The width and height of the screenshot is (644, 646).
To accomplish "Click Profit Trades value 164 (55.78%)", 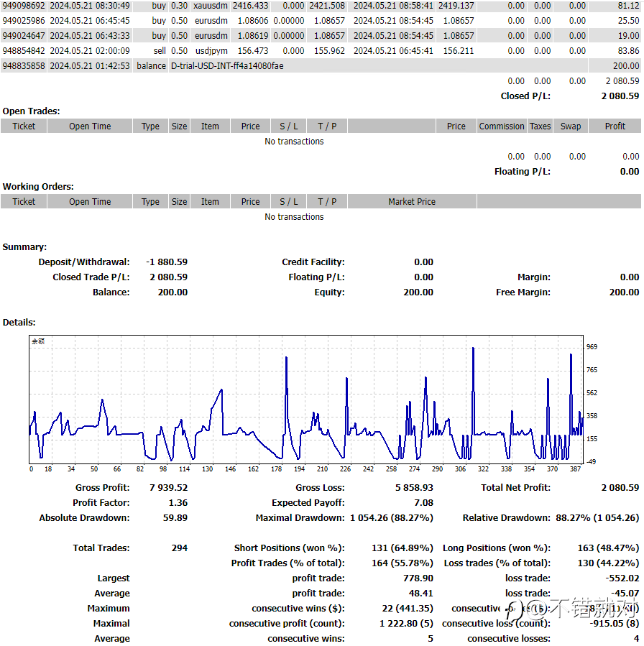I will point(402,563).
